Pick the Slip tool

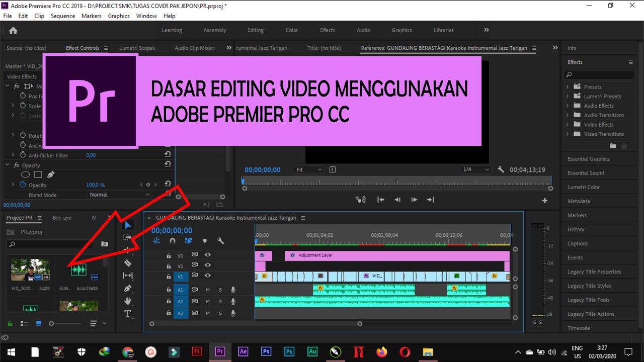coord(128,276)
